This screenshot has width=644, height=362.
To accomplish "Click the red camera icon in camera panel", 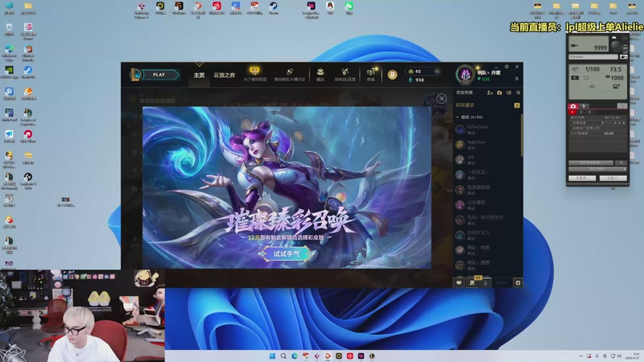I will click(573, 106).
